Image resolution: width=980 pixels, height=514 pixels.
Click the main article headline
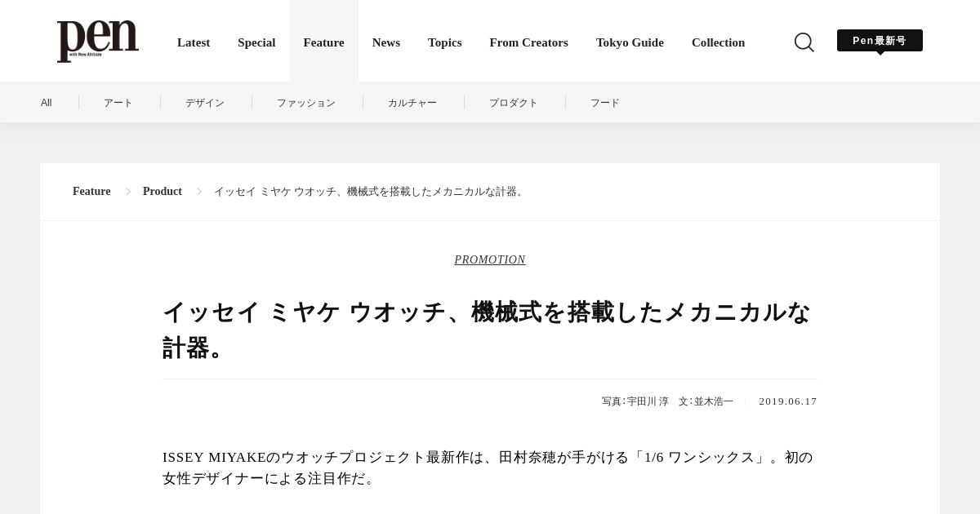[x=487, y=330]
